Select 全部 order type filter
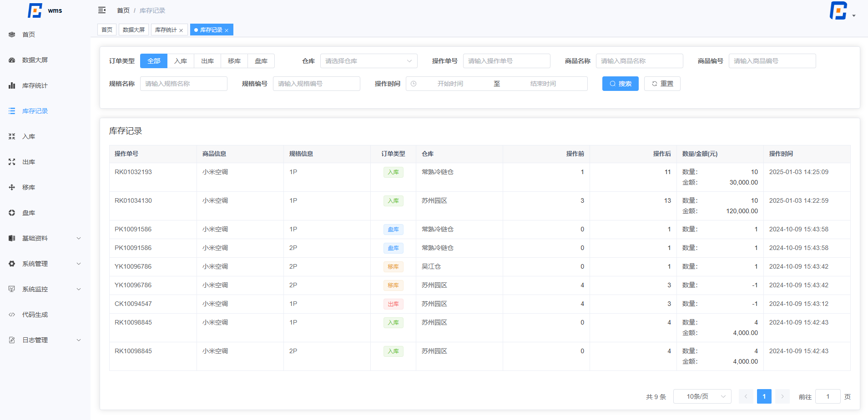The width and height of the screenshot is (868, 420). (x=154, y=61)
